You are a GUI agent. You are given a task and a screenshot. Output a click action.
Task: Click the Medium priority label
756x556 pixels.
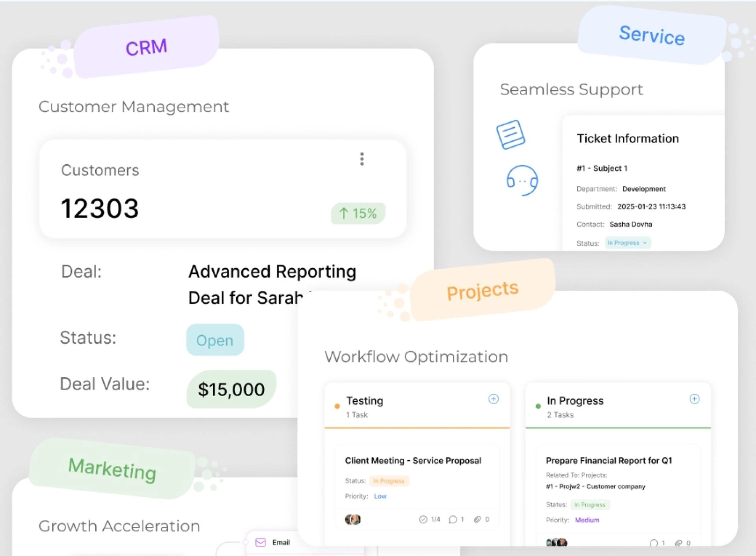(587, 520)
